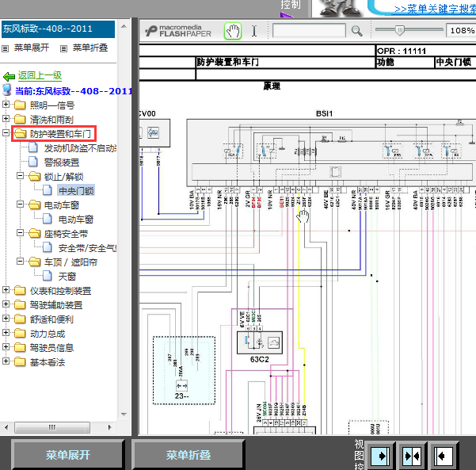Screen dimensions: 476x470
Task: Click the view control right-arrow button
Action: [380, 456]
